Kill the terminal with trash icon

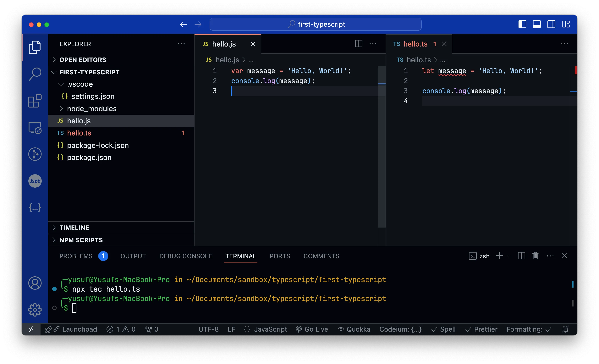click(x=535, y=256)
